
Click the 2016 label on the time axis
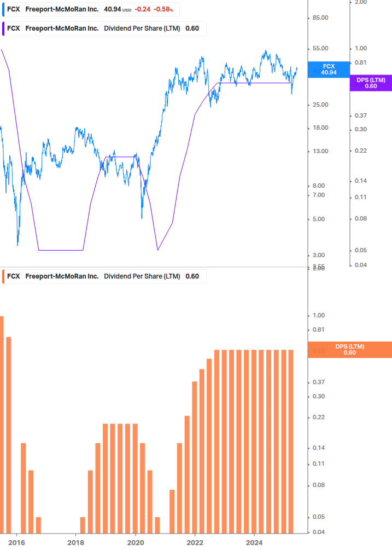click(x=16, y=543)
